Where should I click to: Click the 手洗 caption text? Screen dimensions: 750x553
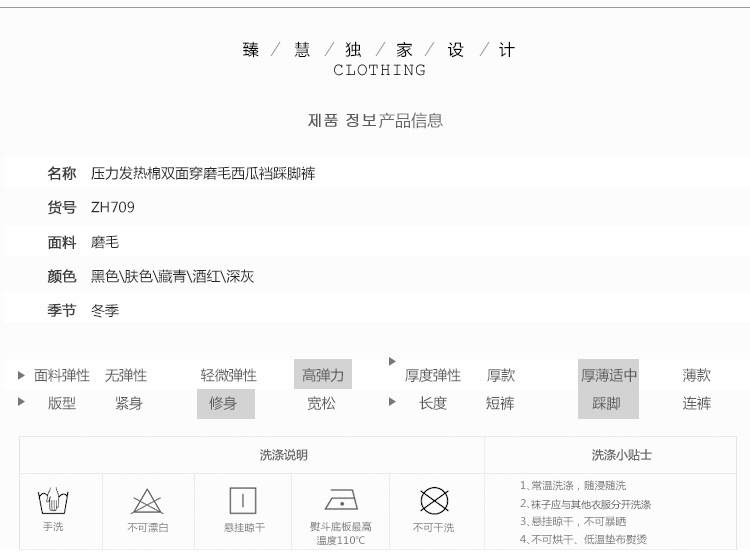[x=53, y=527]
